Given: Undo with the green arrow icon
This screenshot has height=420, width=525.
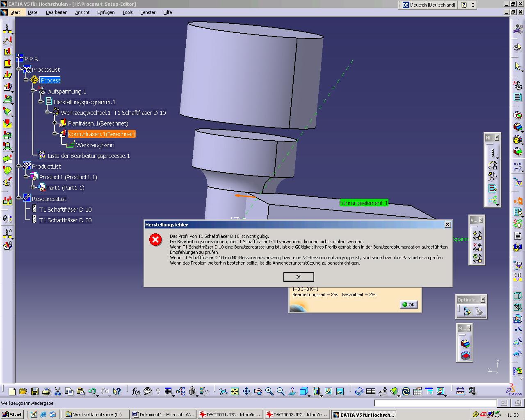Looking at the screenshot, I should [x=92, y=391].
